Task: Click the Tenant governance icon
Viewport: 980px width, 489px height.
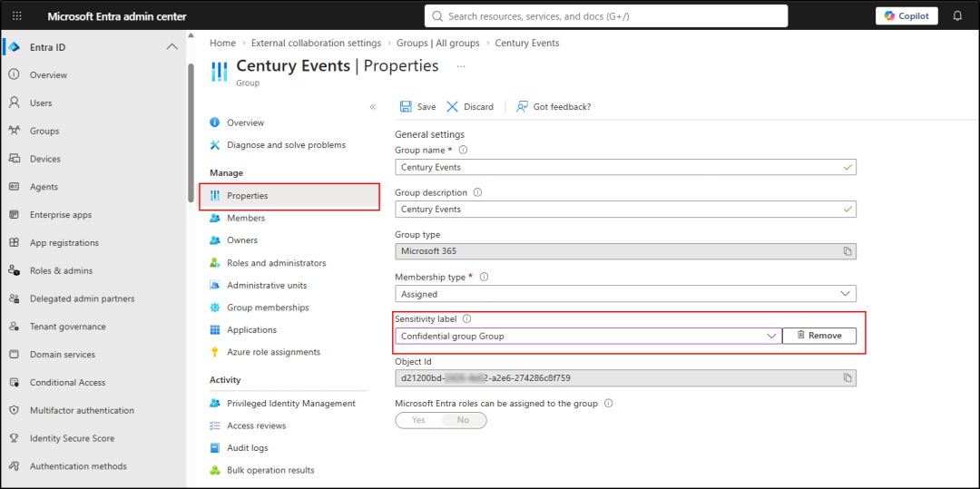Action: pyautogui.click(x=14, y=327)
